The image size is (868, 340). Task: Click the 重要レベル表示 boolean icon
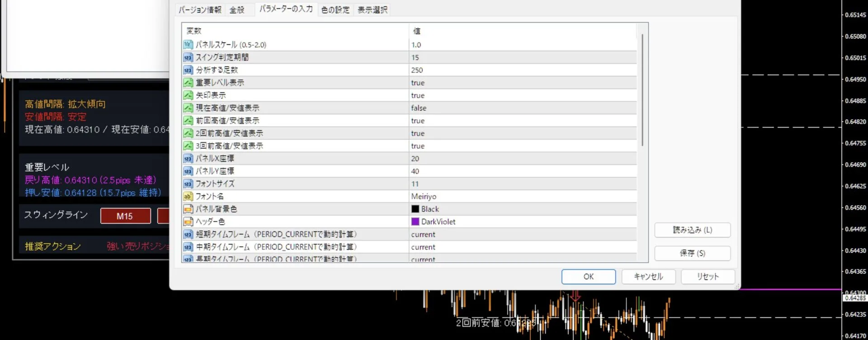point(188,83)
